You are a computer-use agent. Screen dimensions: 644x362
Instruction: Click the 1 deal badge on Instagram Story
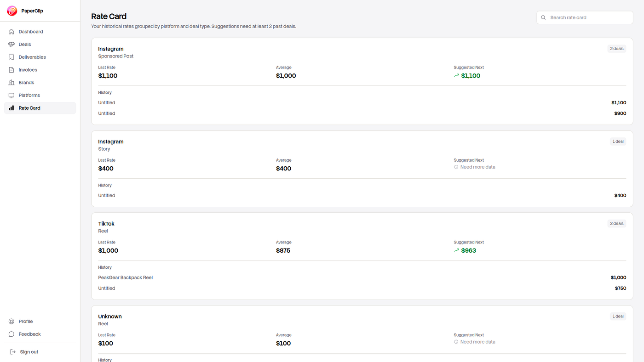618,141
